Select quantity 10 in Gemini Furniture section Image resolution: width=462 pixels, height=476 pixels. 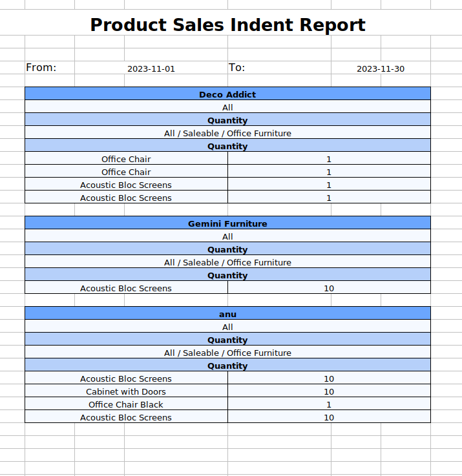coord(329,288)
